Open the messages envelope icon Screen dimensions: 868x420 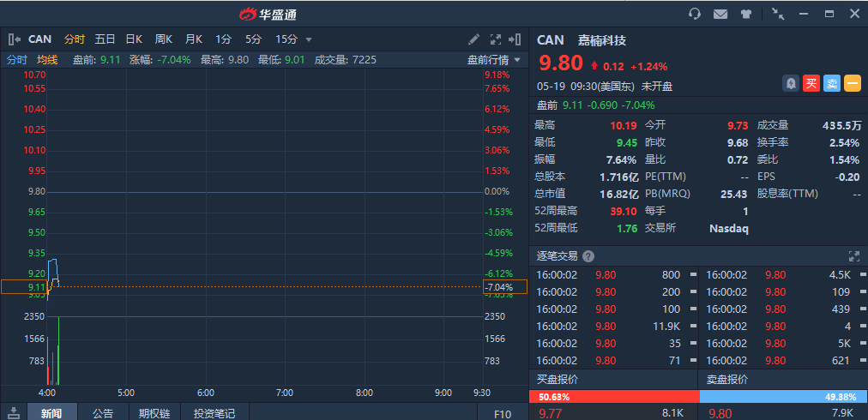click(720, 14)
